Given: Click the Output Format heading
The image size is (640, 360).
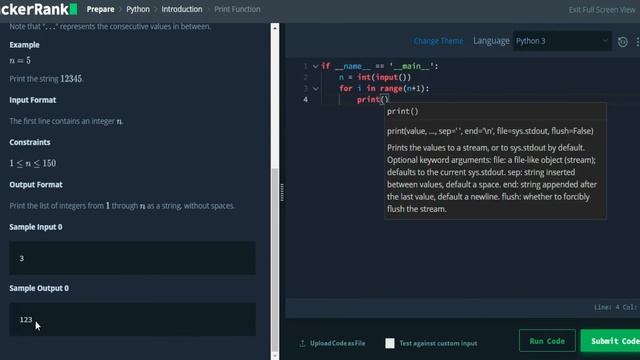Looking at the screenshot, I should click(x=36, y=184).
